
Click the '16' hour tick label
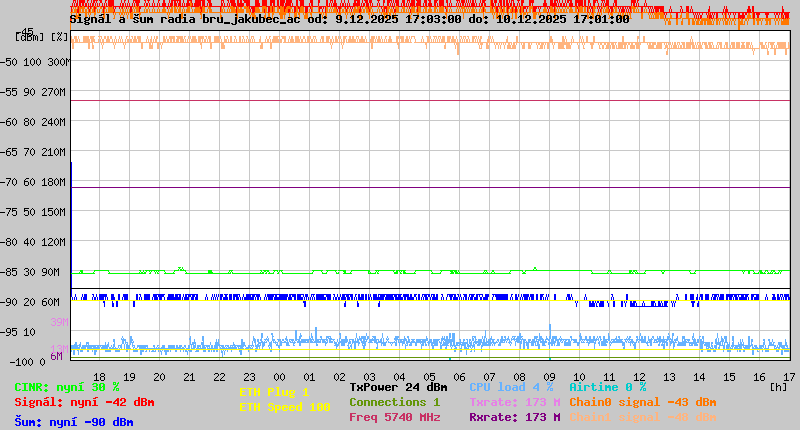click(759, 377)
